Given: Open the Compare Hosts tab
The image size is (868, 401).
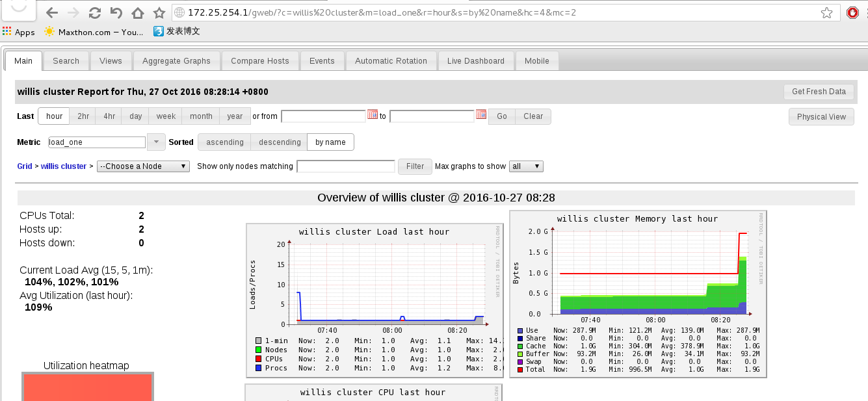Looking at the screenshot, I should [x=260, y=61].
